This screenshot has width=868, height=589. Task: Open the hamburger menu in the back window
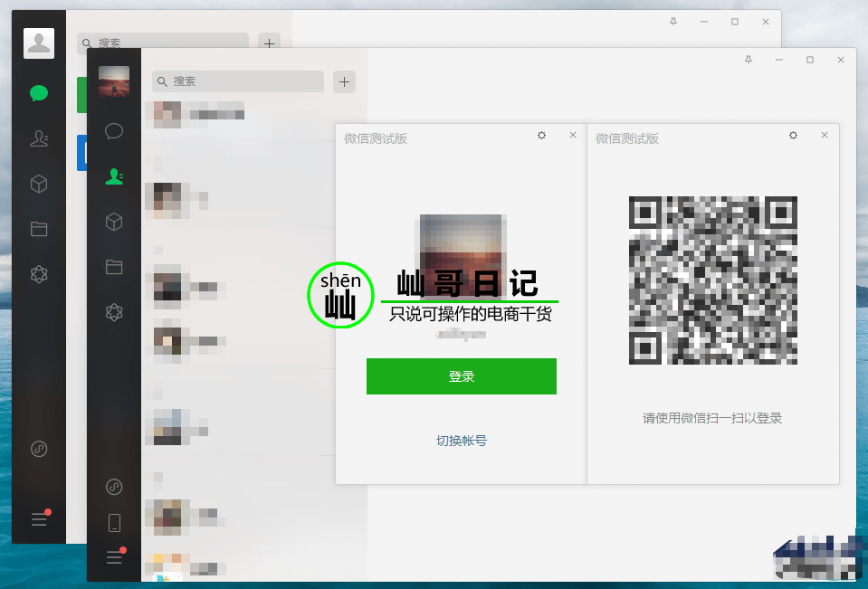coord(40,518)
